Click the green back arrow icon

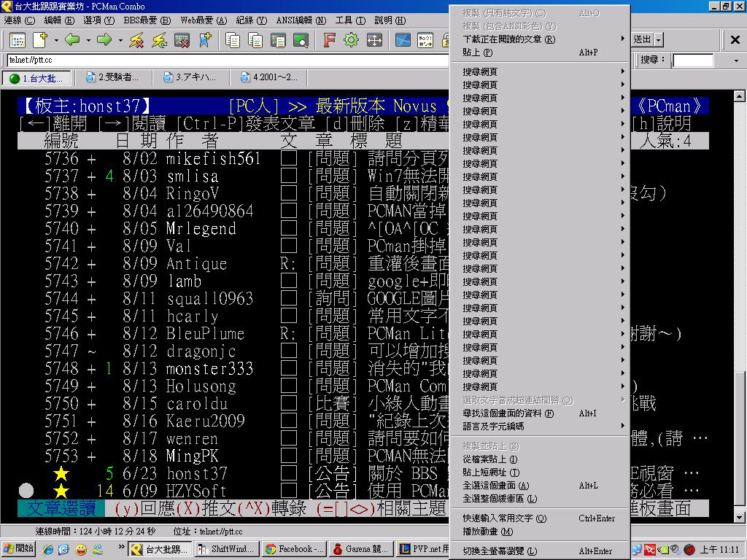[71, 40]
